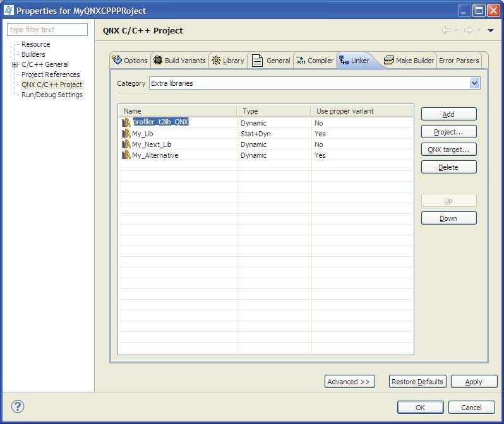Switch to the Make Builder tab

coord(409,61)
